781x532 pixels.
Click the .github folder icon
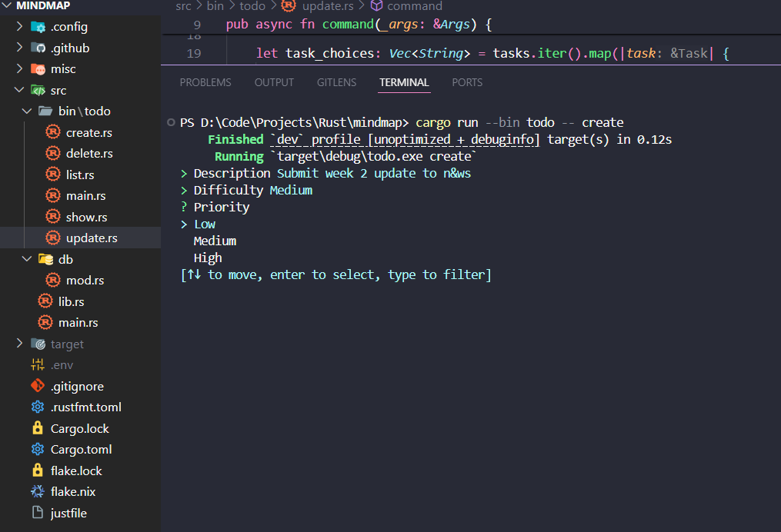[38, 48]
